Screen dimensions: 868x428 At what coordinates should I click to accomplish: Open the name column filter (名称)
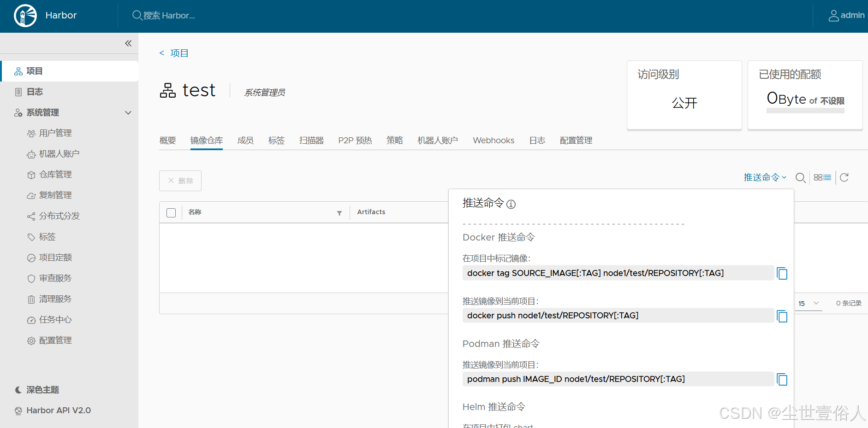[339, 213]
